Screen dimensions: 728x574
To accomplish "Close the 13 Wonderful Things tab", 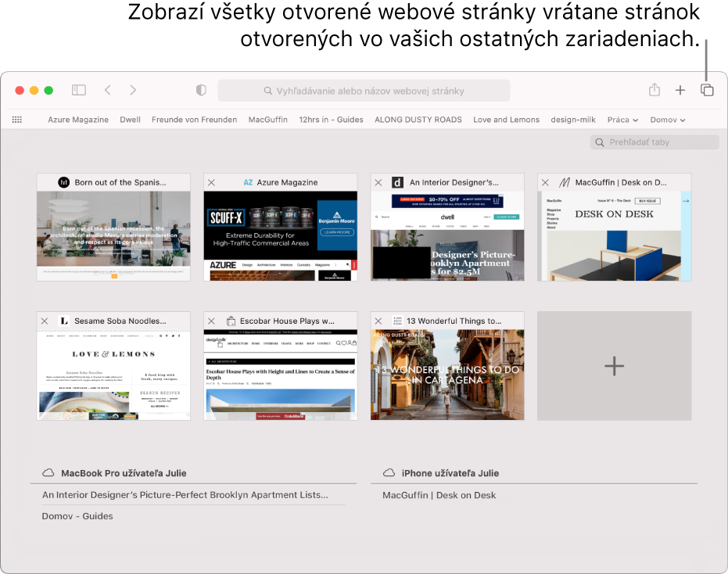I will pos(378,321).
